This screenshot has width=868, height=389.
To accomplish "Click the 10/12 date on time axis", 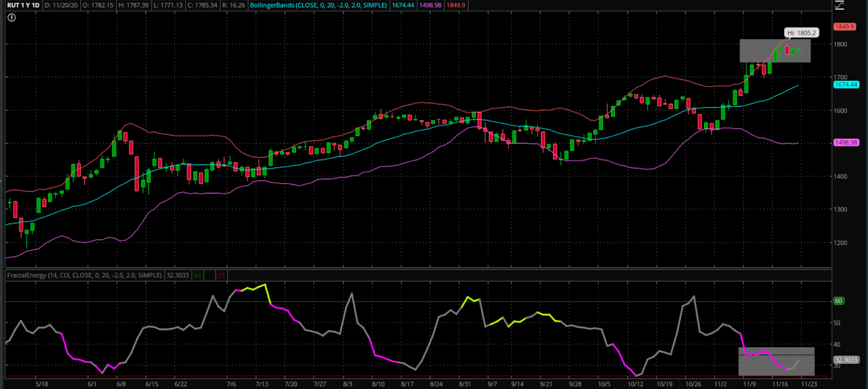I will pyautogui.click(x=635, y=384).
